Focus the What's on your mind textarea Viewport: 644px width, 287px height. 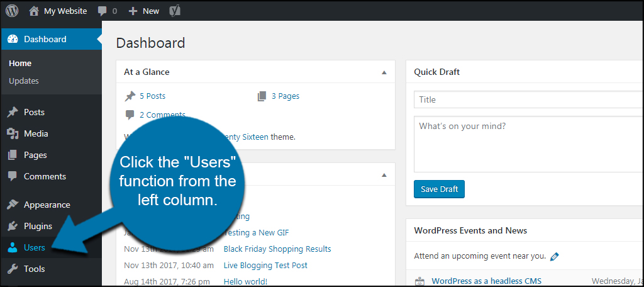point(529,144)
